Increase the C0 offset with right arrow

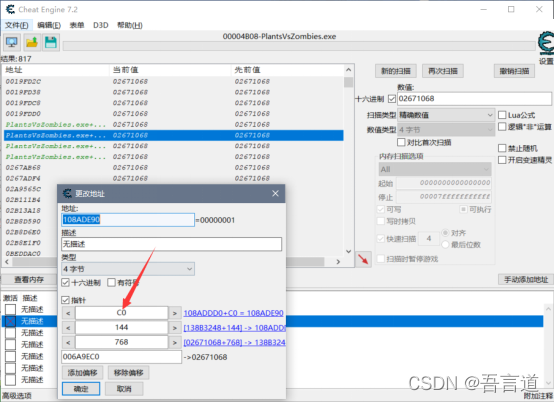click(x=175, y=313)
